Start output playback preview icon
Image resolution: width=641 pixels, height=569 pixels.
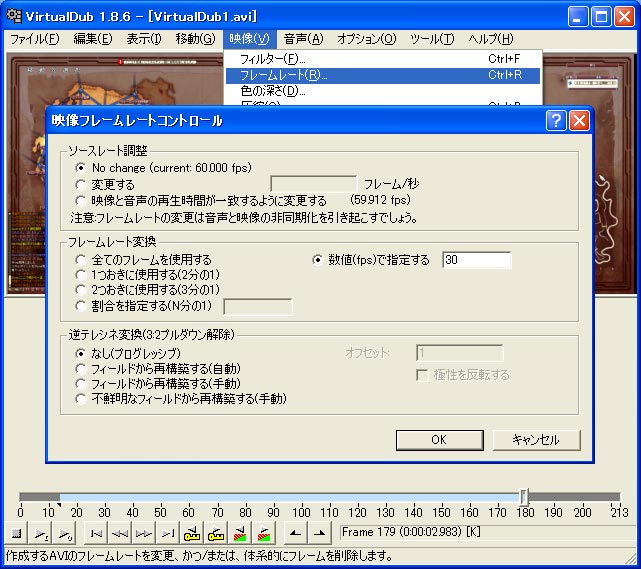(65, 533)
